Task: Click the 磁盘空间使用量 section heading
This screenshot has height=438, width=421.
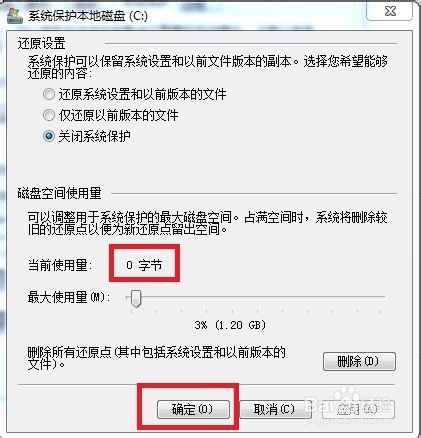Action: coord(59,193)
